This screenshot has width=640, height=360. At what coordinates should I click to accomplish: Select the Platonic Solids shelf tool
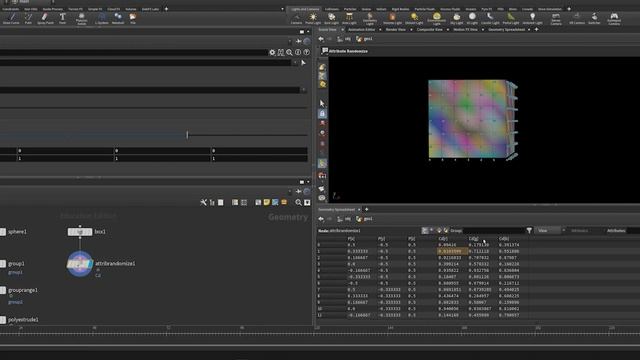pos(82,19)
